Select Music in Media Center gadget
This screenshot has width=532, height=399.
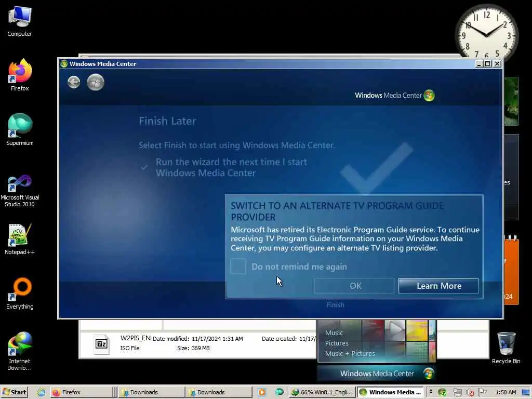click(334, 333)
